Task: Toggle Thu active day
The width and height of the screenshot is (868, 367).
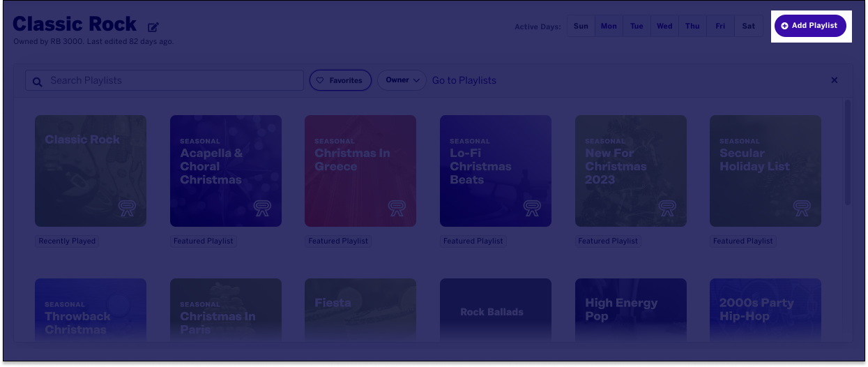Action: 692,27
